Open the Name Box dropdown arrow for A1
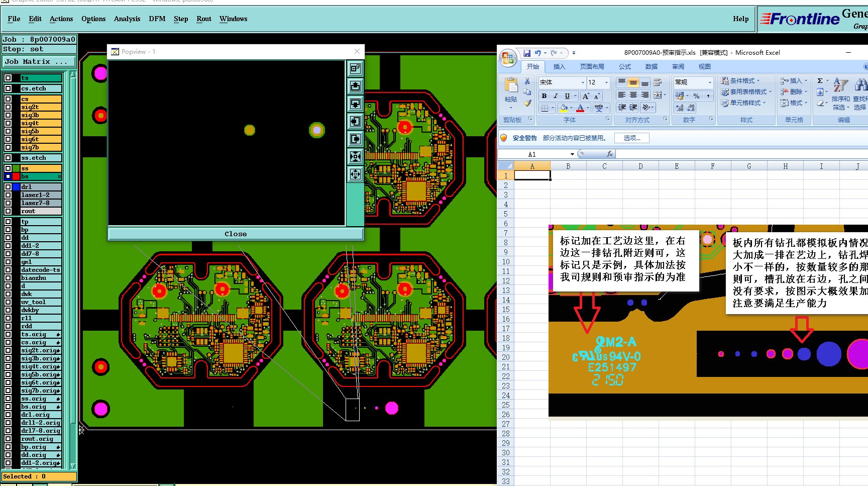 pyautogui.click(x=572, y=154)
